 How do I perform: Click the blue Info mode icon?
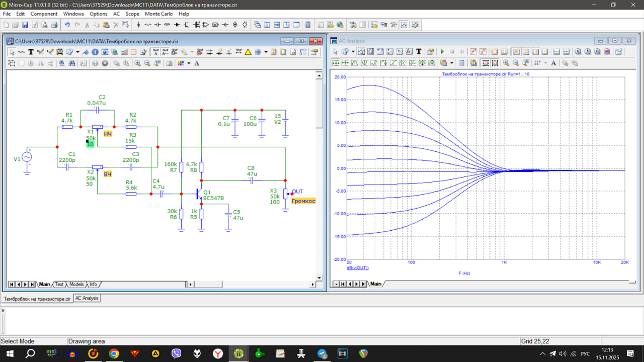95,52
